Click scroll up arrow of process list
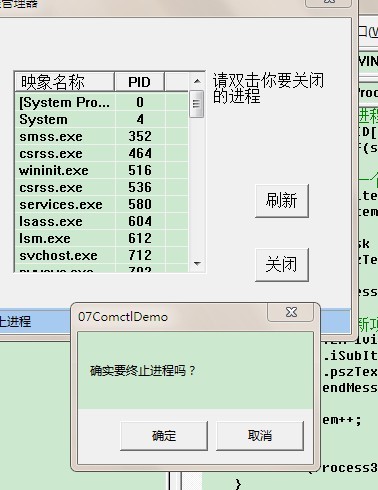 [197, 81]
